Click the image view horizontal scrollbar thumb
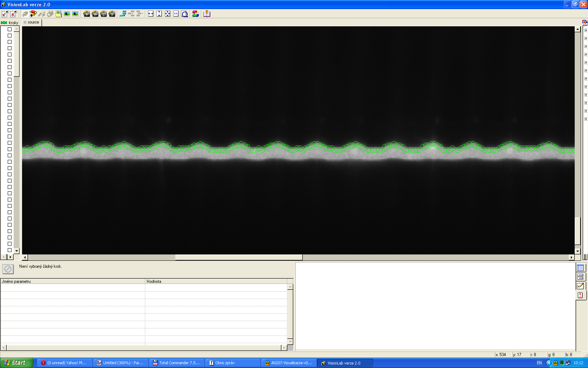 click(x=239, y=257)
